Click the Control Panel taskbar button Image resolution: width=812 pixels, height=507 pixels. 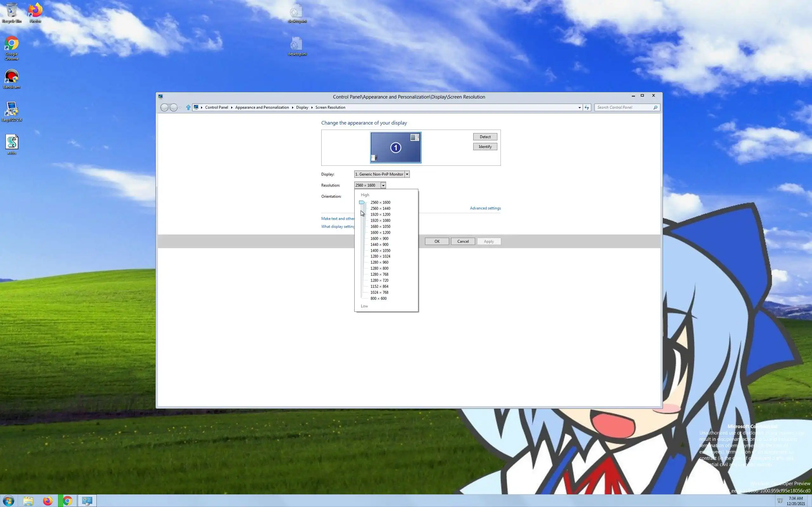coord(87,501)
